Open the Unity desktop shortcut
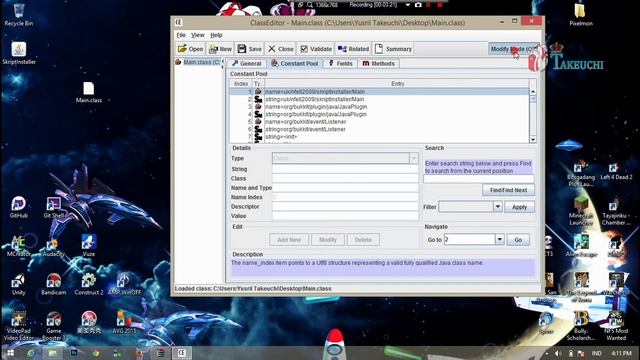The height and width of the screenshot is (360, 640). [18, 284]
